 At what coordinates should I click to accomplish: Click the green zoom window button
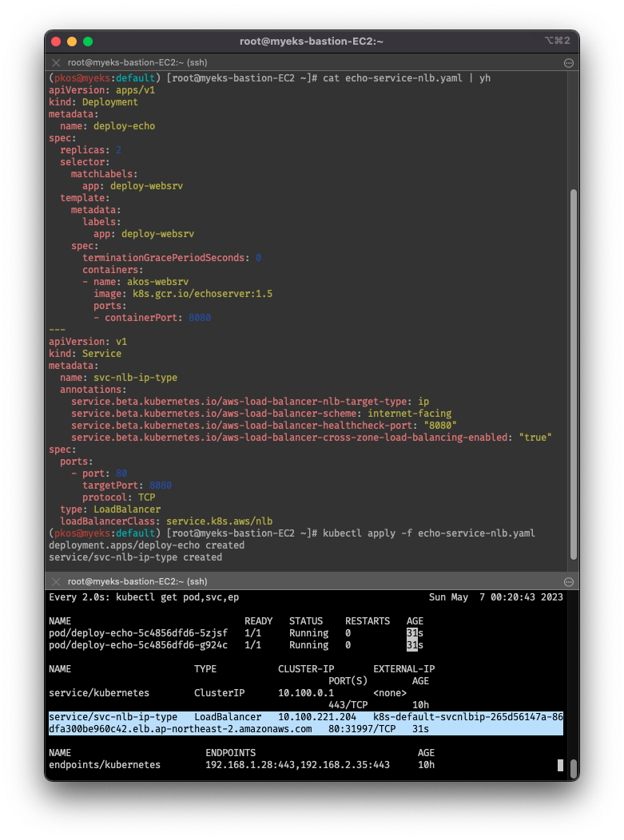click(88, 42)
